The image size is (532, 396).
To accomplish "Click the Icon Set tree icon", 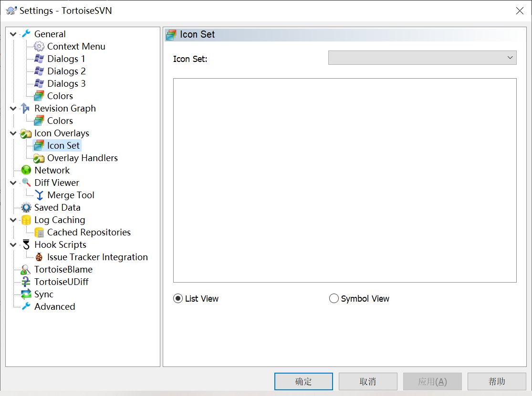I will click(x=39, y=145).
